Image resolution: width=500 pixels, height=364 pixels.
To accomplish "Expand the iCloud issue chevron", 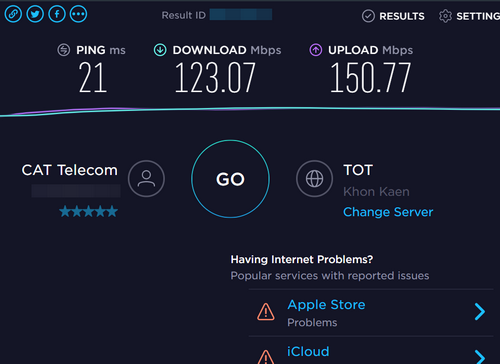I will tap(480, 357).
